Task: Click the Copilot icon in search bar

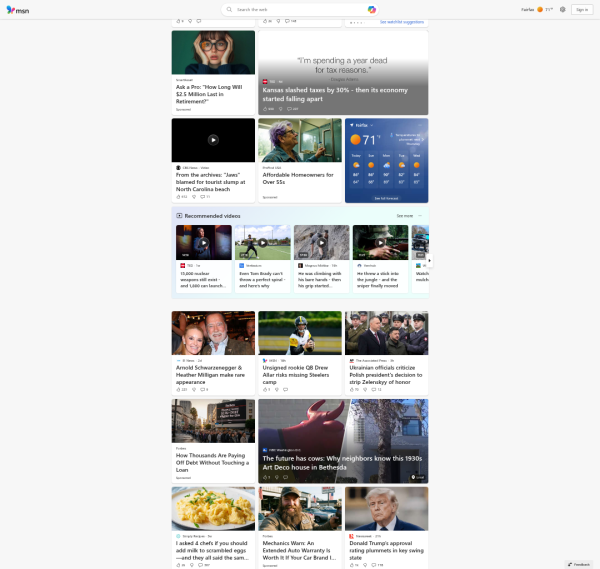Action: point(371,10)
